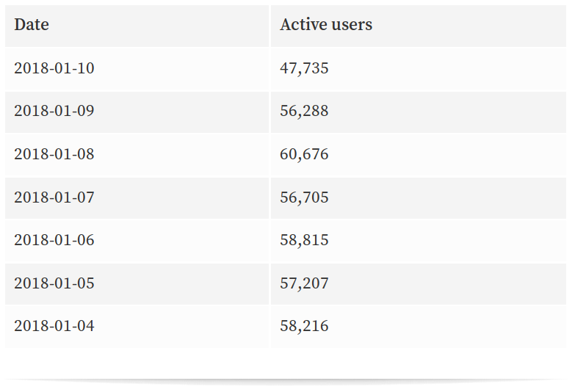Select the 60,676 active users value
The image size is (575, 392).
pyautogui.click(x=304, y=155)
